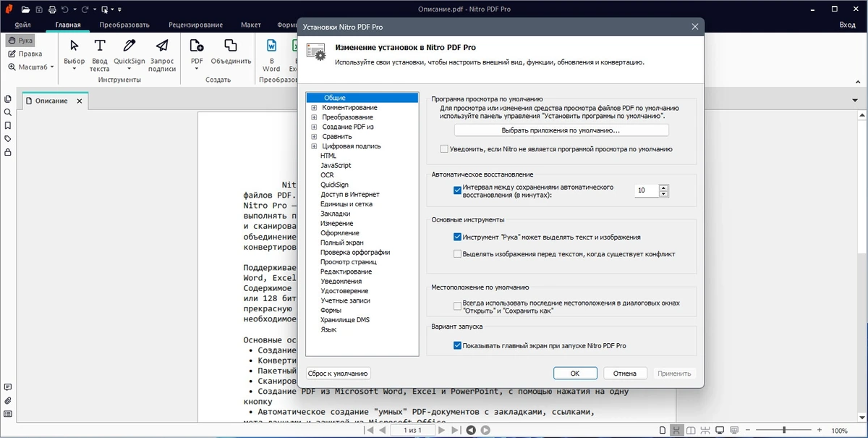Check select images before text on conflict
Viewport: 868px width, 438px height.
457,254
